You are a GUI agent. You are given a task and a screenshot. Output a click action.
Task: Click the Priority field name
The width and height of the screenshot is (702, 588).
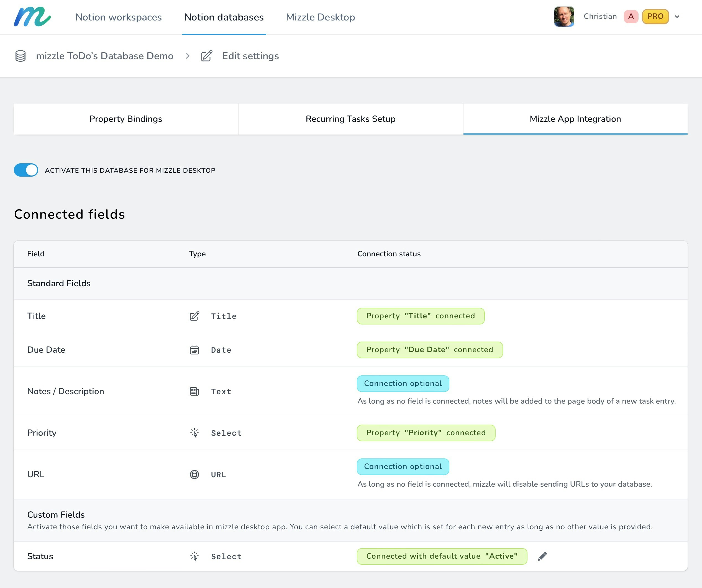click(x=42, y=433)
